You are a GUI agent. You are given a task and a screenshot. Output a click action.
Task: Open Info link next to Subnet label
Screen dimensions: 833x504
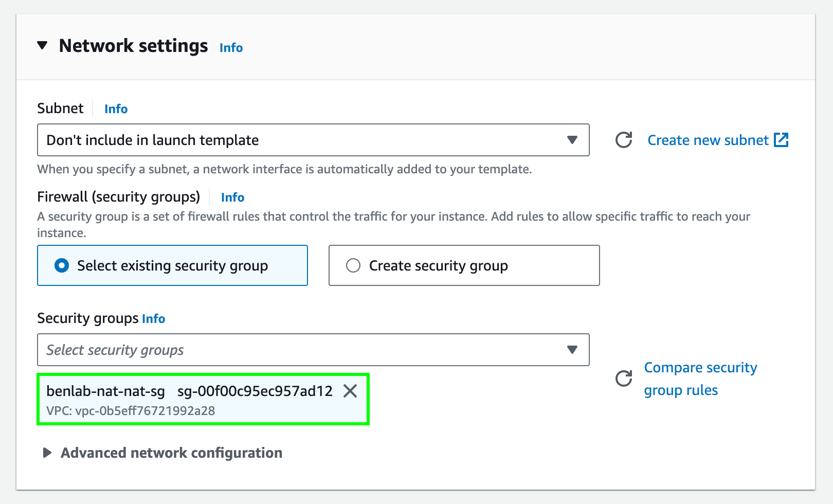(116, 109)
